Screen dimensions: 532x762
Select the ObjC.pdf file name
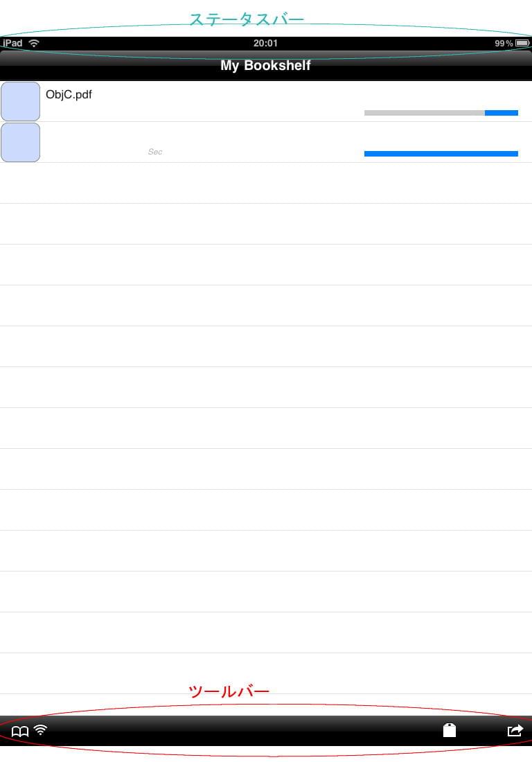point(69,94)
